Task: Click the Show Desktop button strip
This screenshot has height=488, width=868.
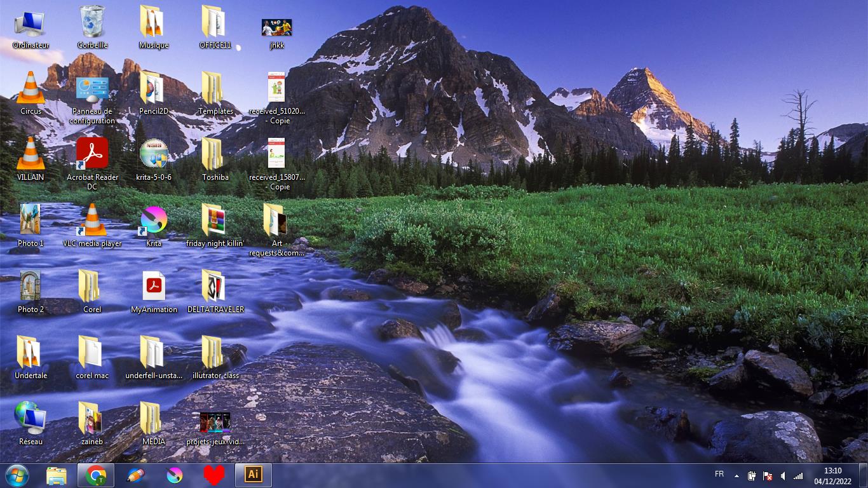Action: (864, 475)
